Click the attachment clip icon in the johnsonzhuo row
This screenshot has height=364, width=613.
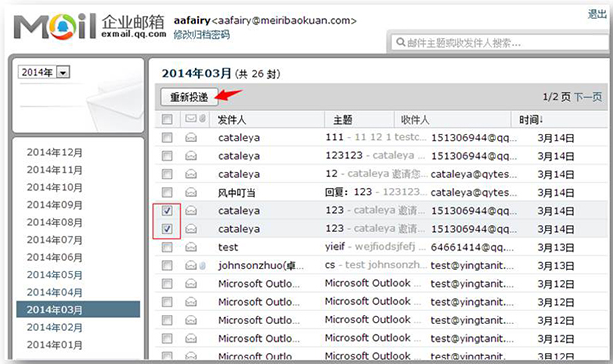click(x=202, y=266)
